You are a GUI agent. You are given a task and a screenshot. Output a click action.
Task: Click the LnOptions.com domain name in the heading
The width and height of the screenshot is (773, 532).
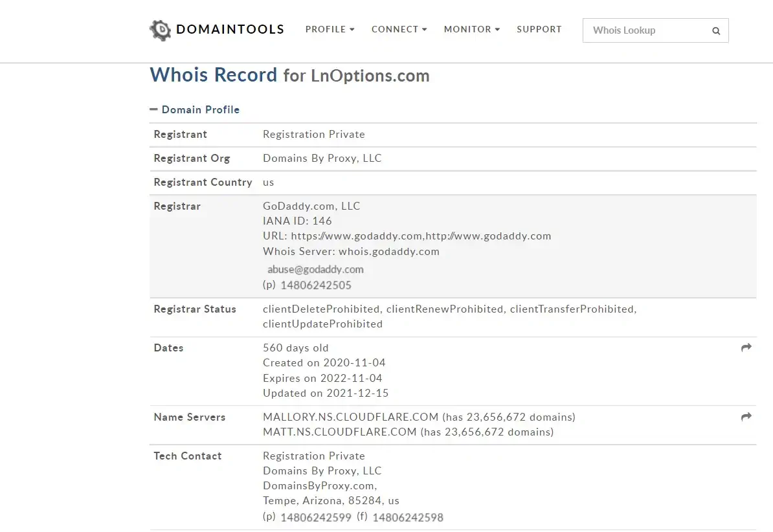(370, 76)
